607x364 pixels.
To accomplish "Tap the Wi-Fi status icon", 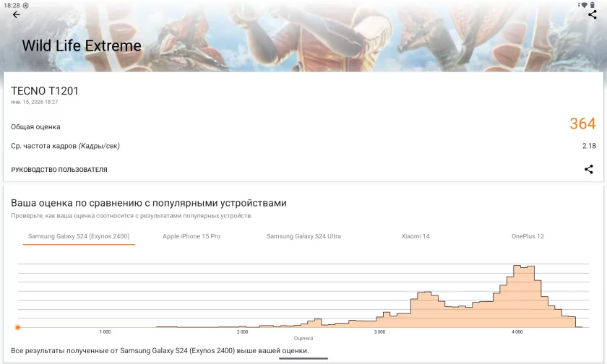I will [x=583, y=5].
